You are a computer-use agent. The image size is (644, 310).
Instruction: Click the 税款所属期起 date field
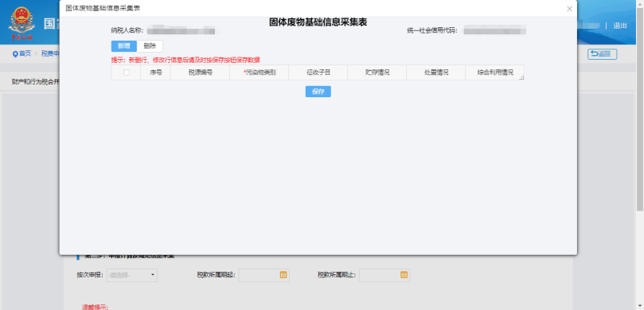pos(264,275)
